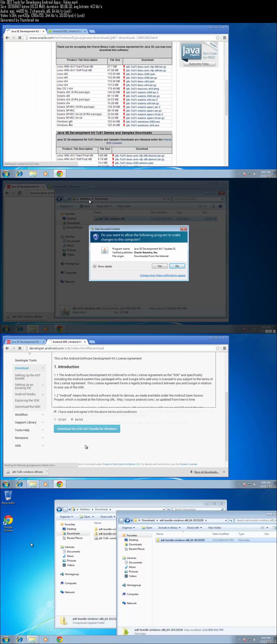The height and width of the screenshot is (644, 277).
Task: Open Creative Commons Attribution 2.5 link
Action: [x=121, y=464]
